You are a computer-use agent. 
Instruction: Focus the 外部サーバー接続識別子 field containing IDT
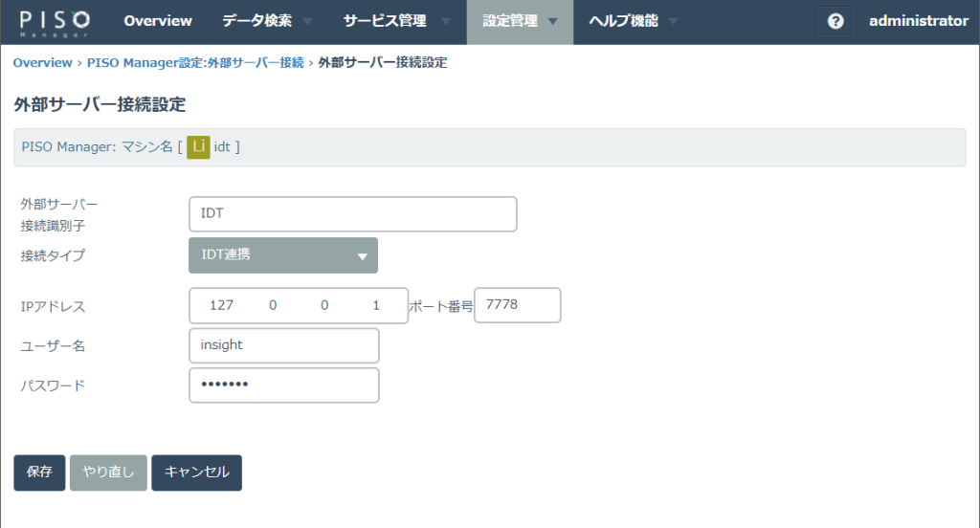pos(352,213)
